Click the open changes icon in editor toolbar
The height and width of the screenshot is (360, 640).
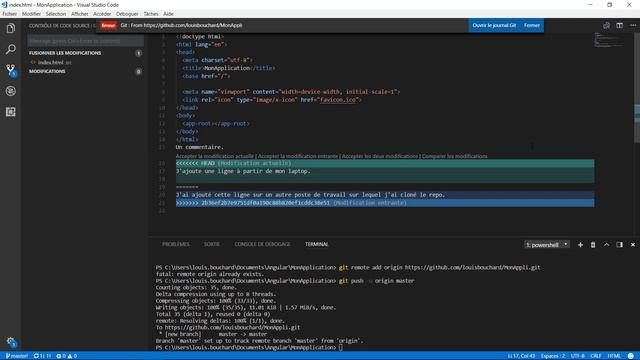tap(607, 25)
